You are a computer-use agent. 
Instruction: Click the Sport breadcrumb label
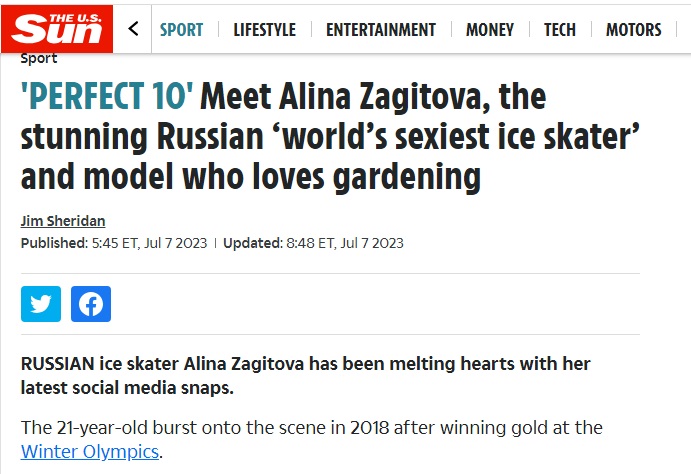pos(39,59)
